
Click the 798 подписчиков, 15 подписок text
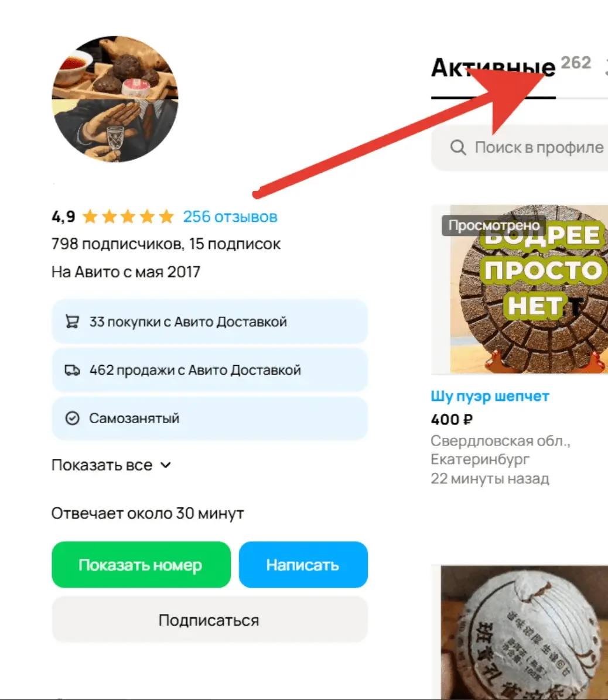pyautogui.click(x=166, y=244)
